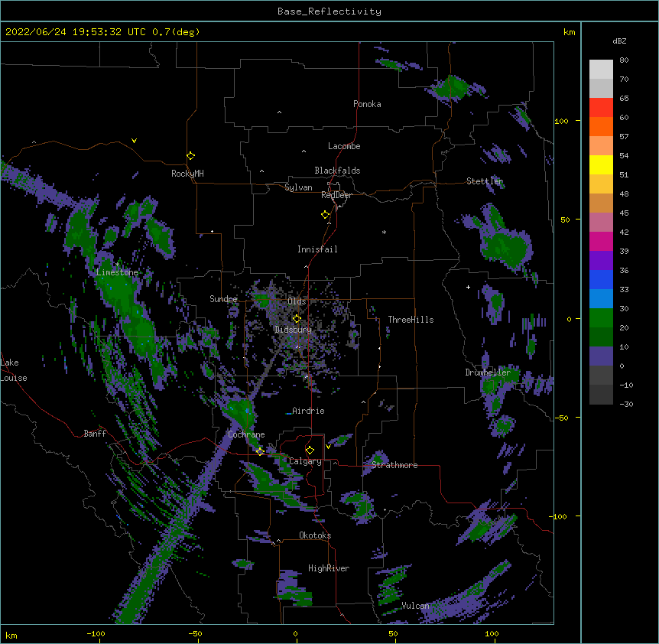Click the green 30 dBZ legend swatch
The image size is (659, 644).
[601, 318]
